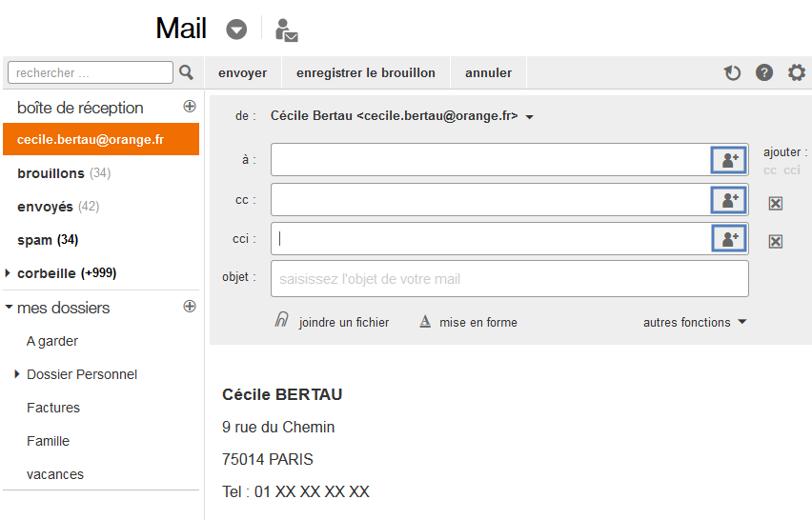Add contact to the 'à' field

click(x=730, y=160)
